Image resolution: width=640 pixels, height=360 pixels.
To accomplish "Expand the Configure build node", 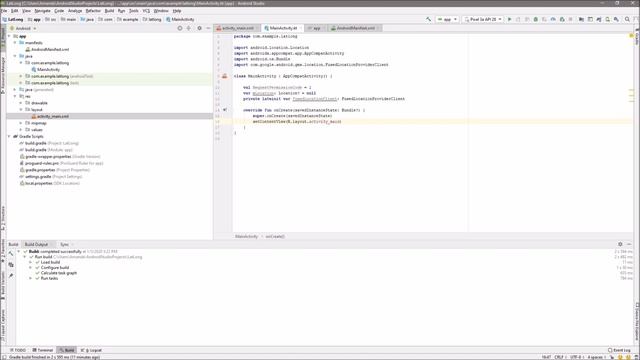I will [x=31, y=267].
